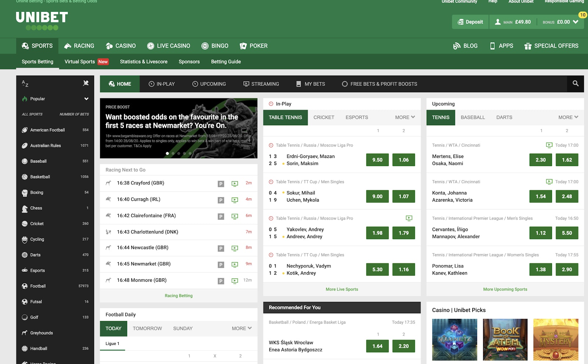Open the bonus balance dropdown in the header
This screenshot has height=364, width=588.
tap(576, 22)
